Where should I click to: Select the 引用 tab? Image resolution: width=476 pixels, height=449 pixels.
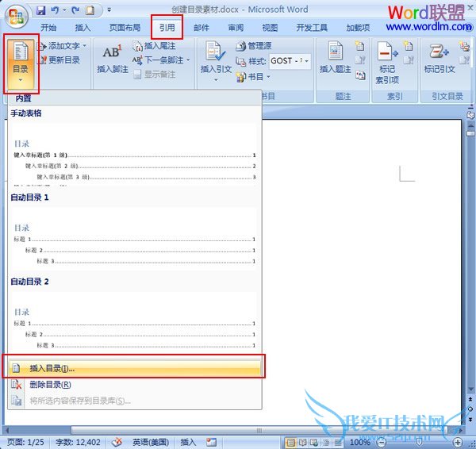[x=167, y=28]
